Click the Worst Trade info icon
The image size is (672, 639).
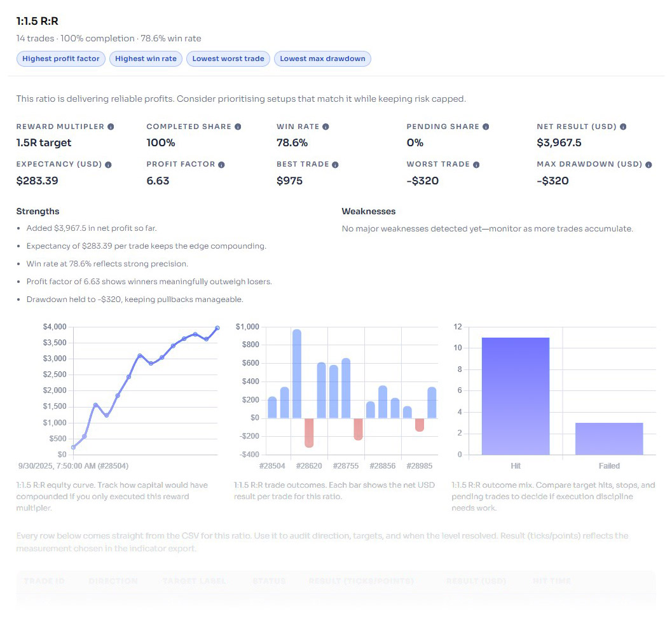(x=476, y=165)
